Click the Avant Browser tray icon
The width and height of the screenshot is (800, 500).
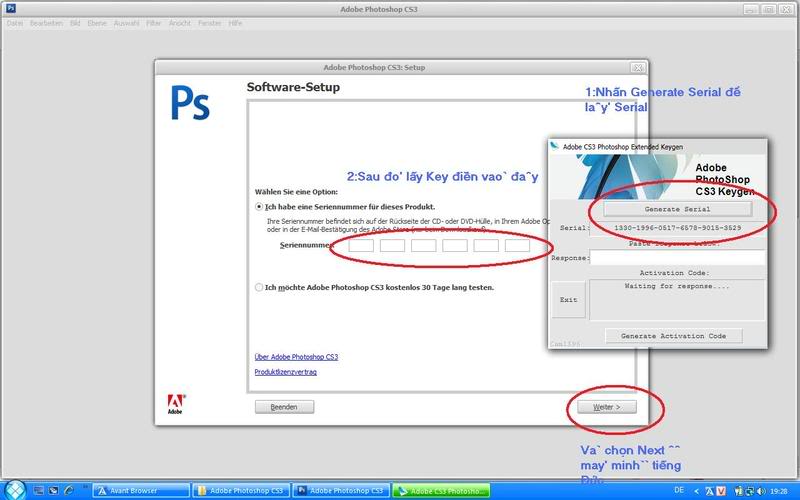pyautogui.click(x=710, y=491)
